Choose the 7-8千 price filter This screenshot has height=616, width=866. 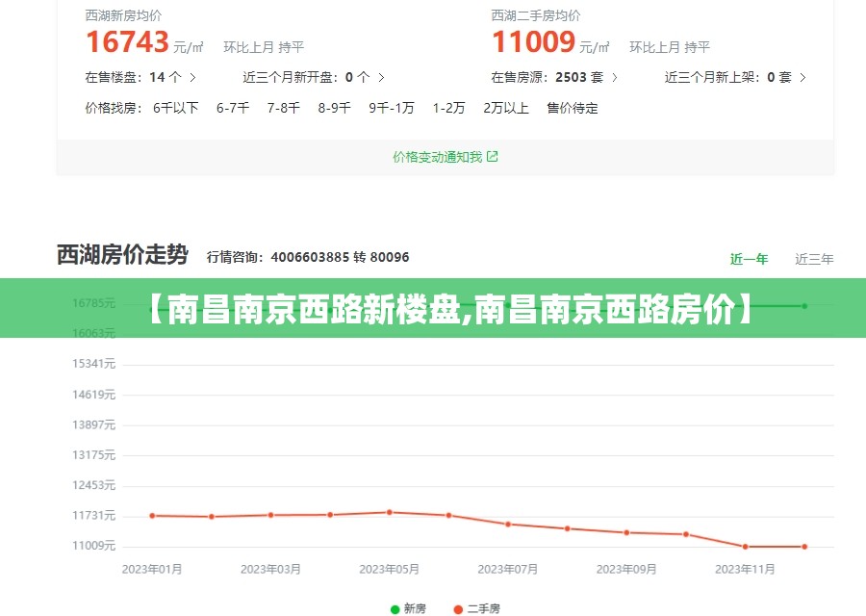[x=283, y=108]
